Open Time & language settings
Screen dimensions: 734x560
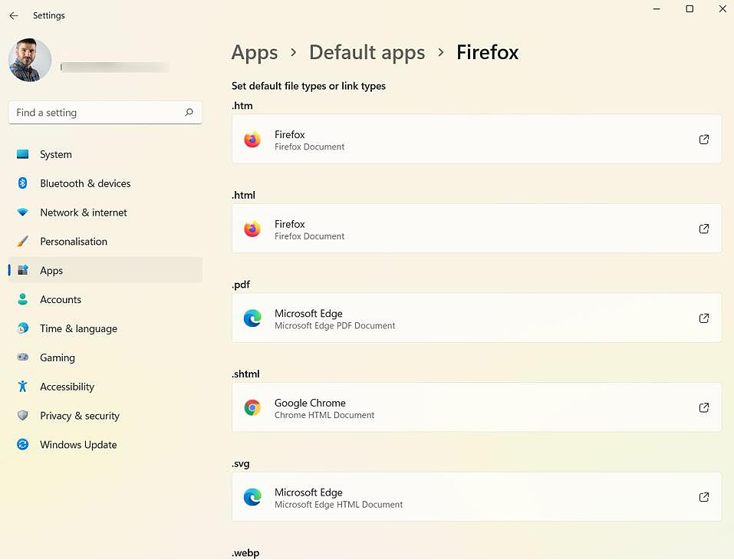tap(105, 328)
